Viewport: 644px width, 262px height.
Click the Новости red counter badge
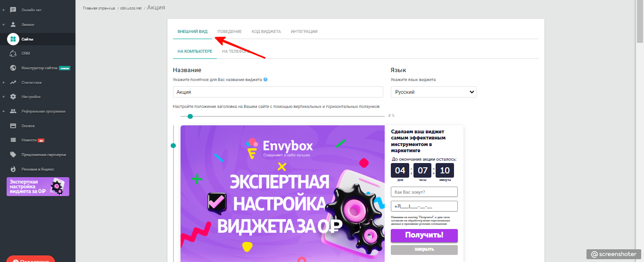coord(41,140)
